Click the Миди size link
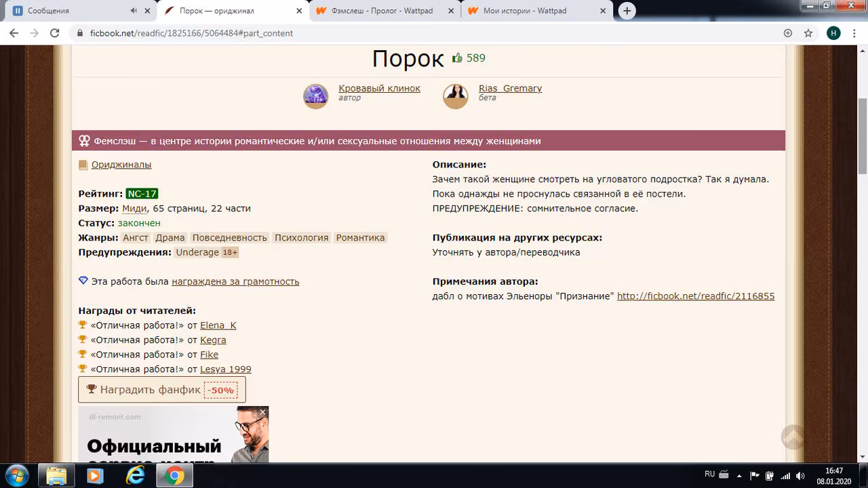This screenshot has width=868, height=488. (x=134, y=208)
